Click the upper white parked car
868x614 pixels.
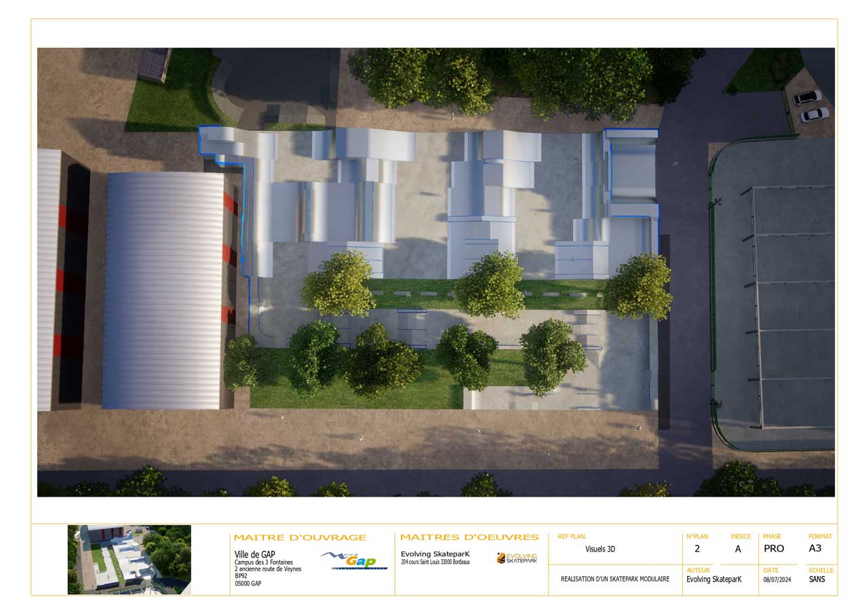click(x=807, y=98)
